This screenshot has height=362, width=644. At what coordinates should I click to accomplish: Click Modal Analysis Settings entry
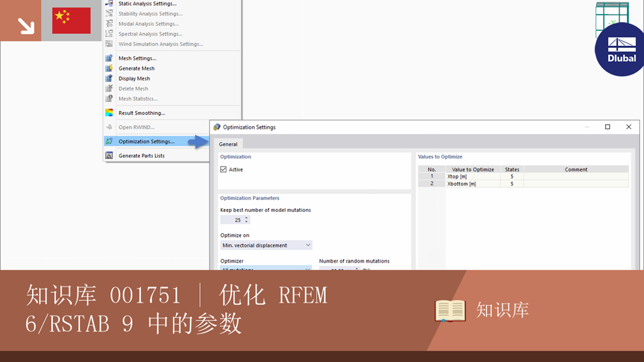click(148, 24)
